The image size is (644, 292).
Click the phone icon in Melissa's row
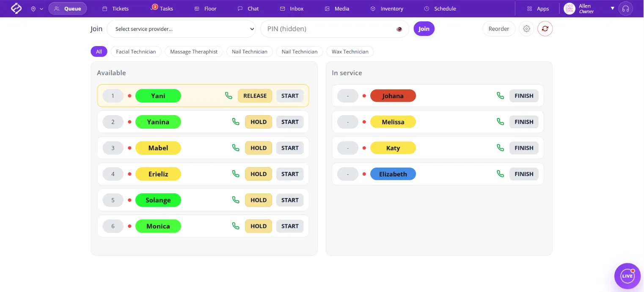pyautogui.click(x=500, y=122)
